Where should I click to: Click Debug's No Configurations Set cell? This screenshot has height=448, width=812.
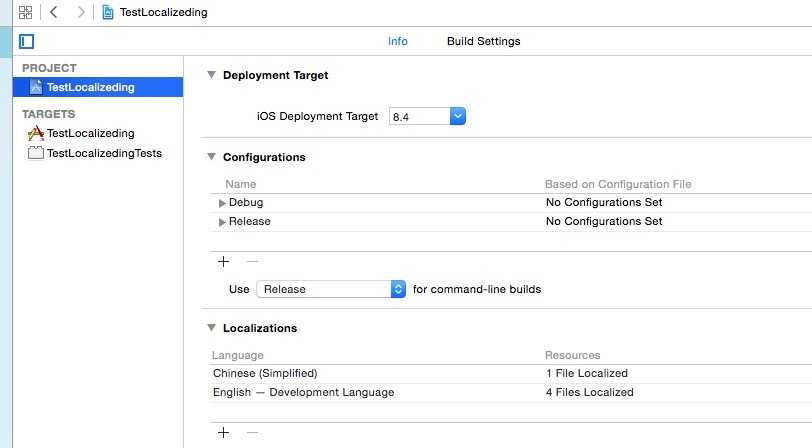[x=604, y=203]
